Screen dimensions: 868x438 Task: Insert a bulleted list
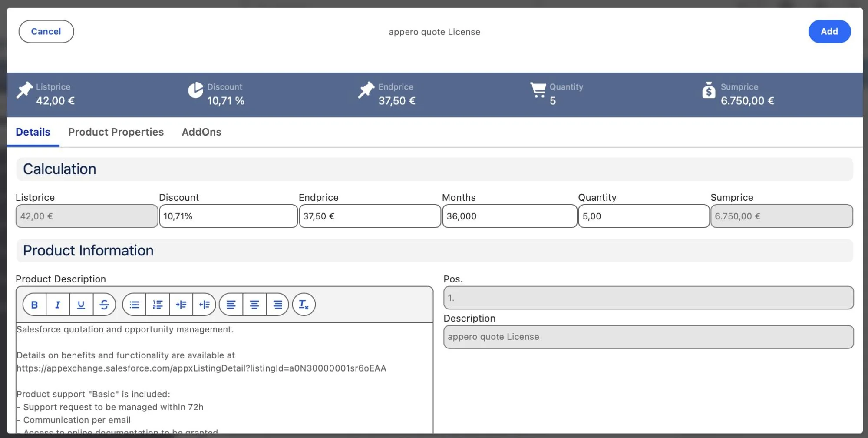point(135,305)
